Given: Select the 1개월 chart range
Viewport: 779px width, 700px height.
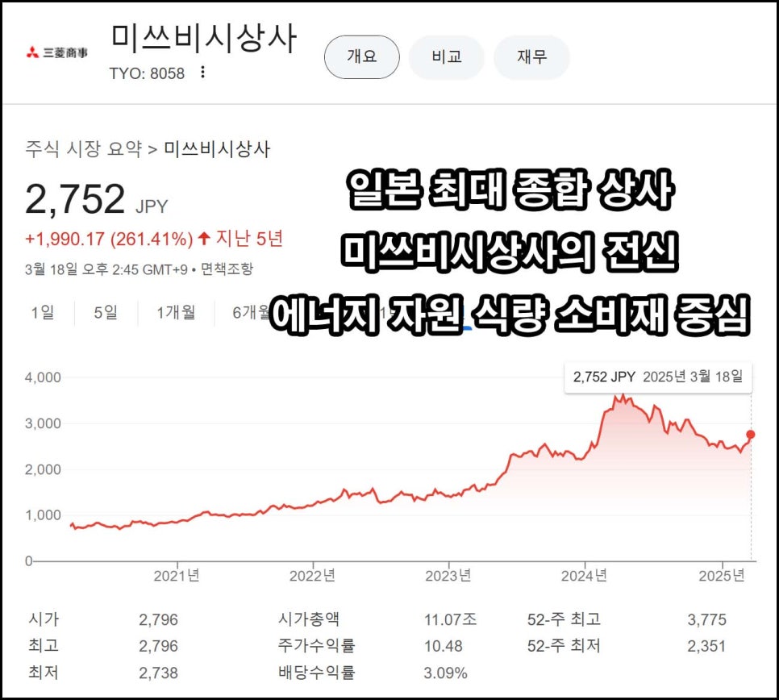Looking at the screenshot, I should [176, 312].
